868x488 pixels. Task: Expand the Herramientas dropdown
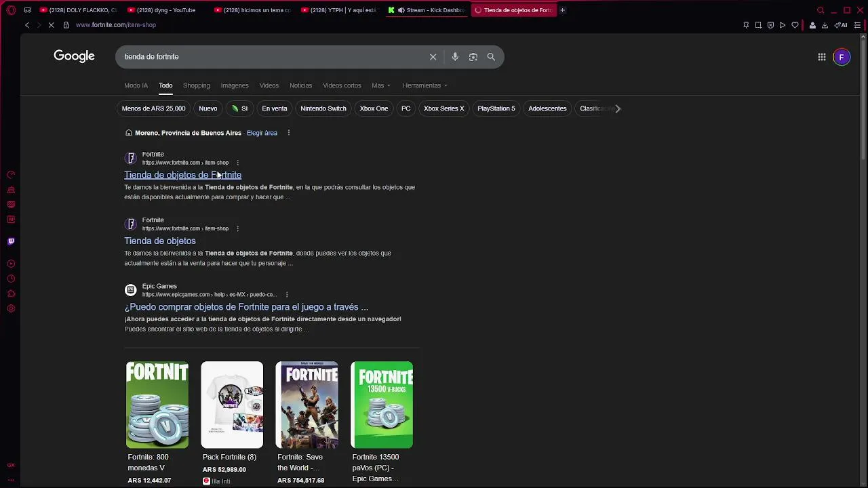[425, 85]
